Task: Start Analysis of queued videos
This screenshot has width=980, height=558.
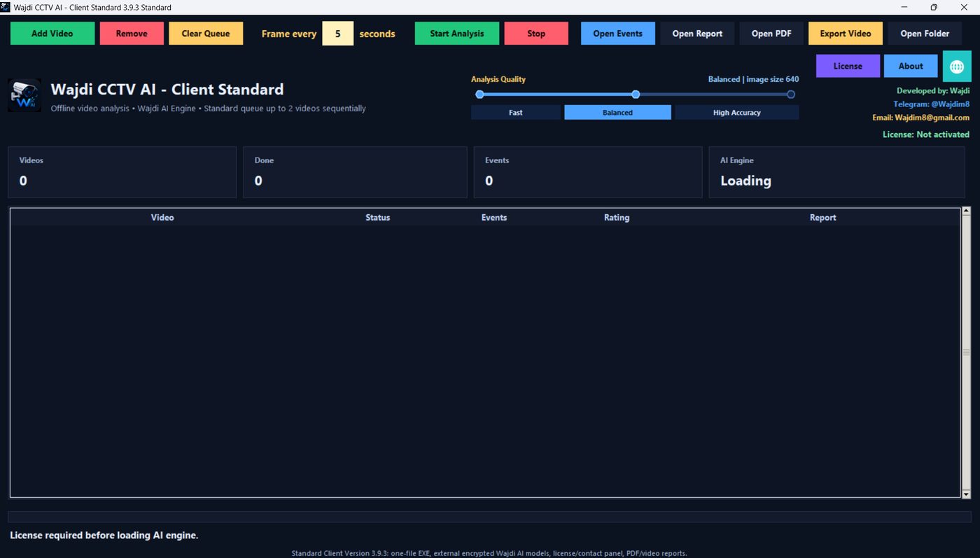Action: tap(457, 34)
